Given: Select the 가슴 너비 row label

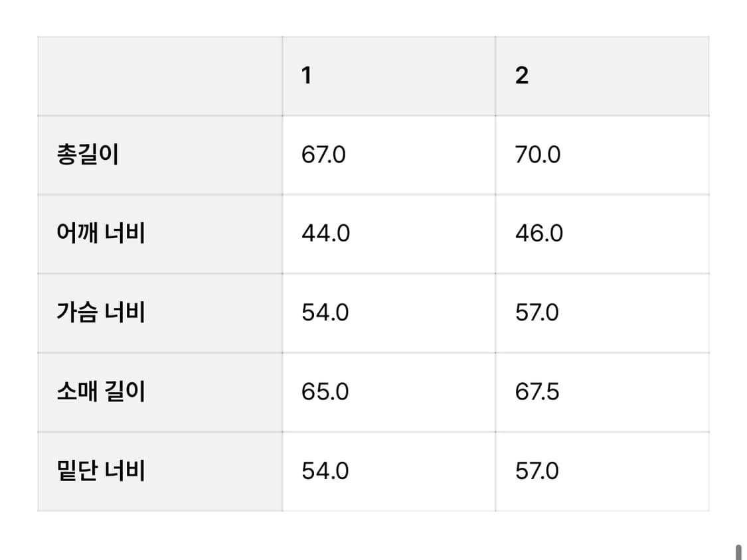Looking at the screenshot, I should click(101, 313).
